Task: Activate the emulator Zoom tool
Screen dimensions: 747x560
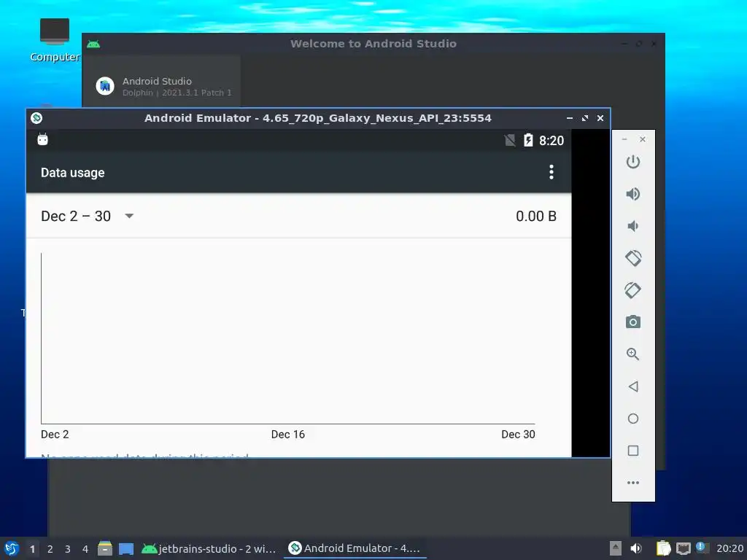Action: coord(632,354)
